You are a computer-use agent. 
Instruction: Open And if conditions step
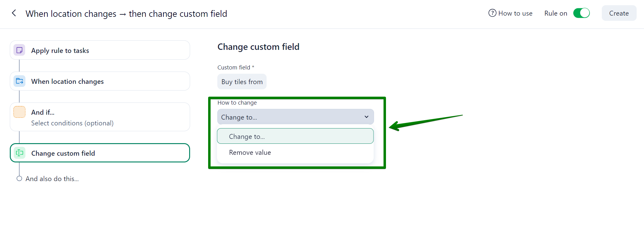pos(100,117)
